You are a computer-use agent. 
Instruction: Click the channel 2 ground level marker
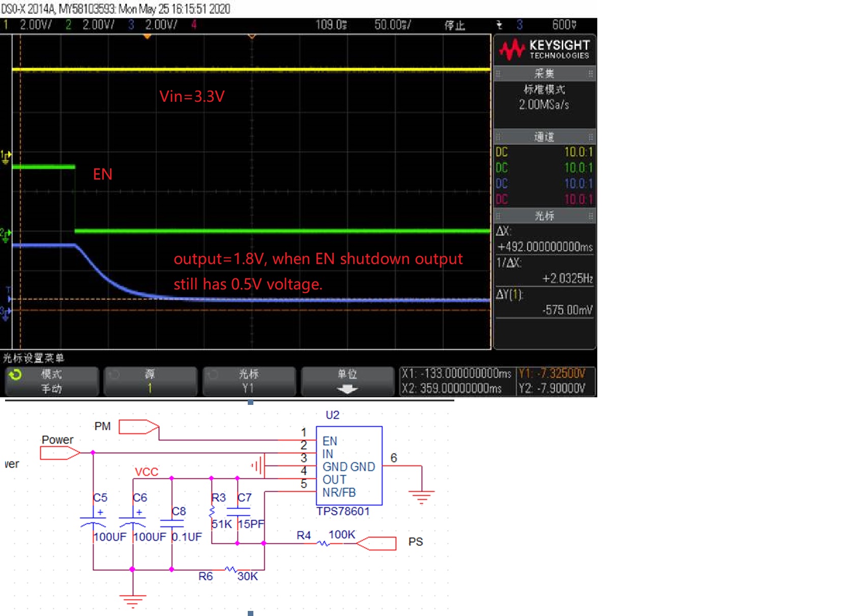[x=5, y=235]
